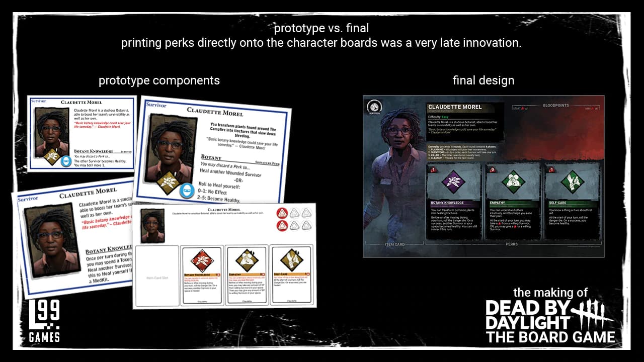Viewport: 644px width, 362px height.
Task: Click 'Empathy' title bar on prototype board card
Action: [247, 275]
